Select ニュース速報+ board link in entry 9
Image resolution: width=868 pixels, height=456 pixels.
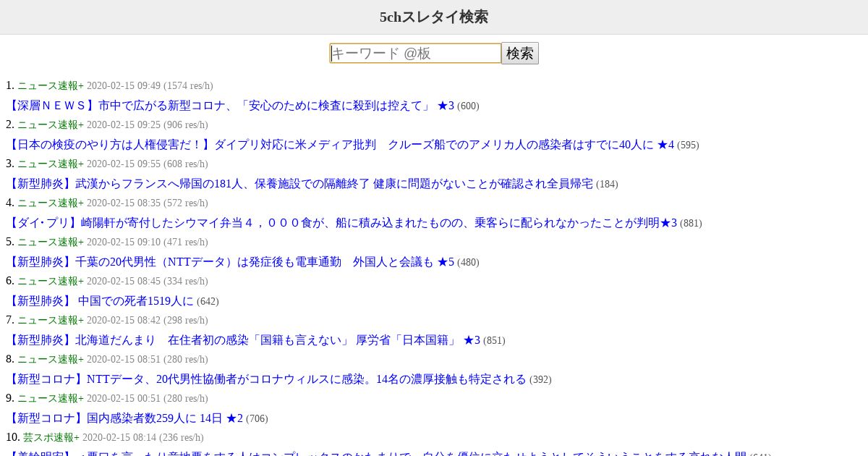tap(51, 399)
